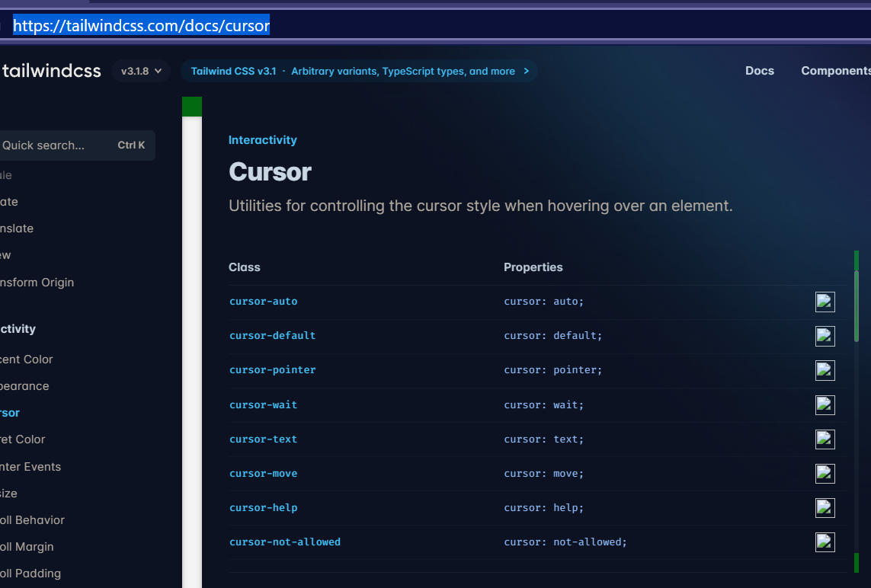The image size is (871, 588).
Task: Open the Pointer Events documentation page
Action: [30, 466]
